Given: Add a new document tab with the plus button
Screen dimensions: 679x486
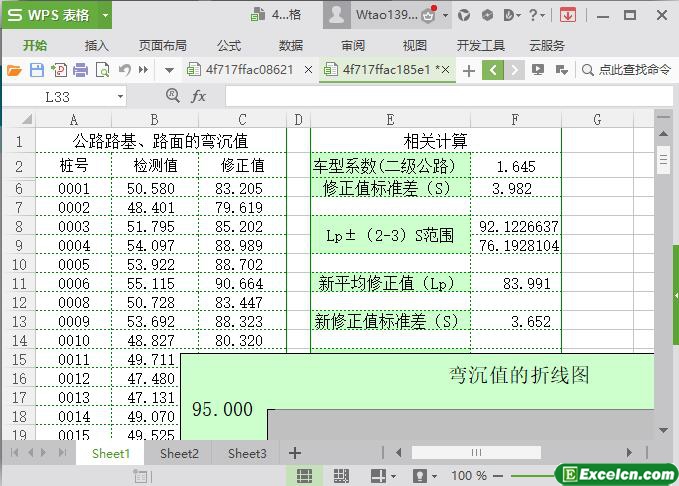Looking at the screenshot, I should click(x=469, y=70).
